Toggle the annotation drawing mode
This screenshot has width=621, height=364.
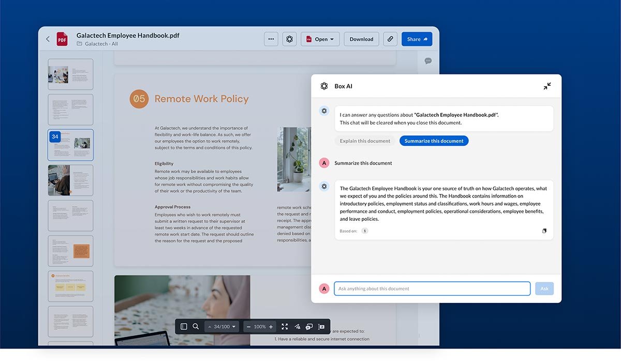(x=298, y=326)
